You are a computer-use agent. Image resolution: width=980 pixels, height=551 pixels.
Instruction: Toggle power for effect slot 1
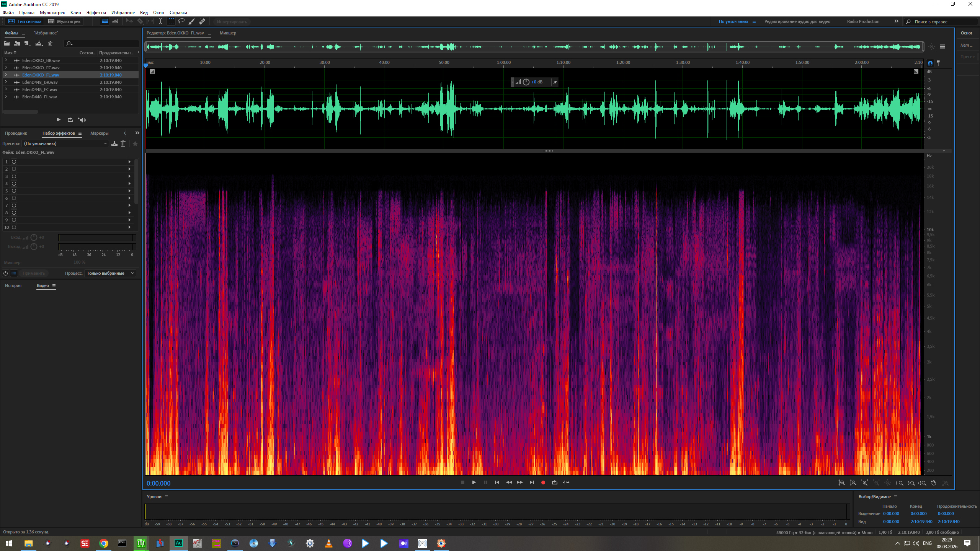click(x=14, y=162)
